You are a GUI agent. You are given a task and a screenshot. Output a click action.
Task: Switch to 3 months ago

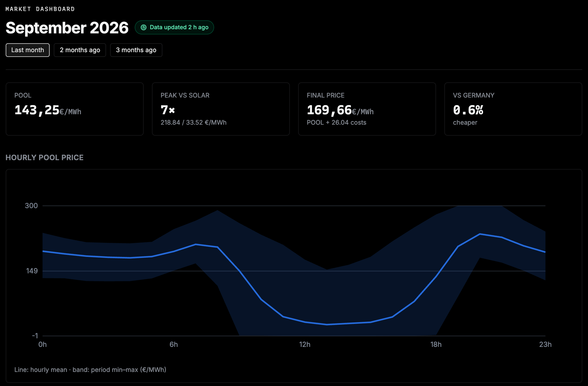click(136, 50)
